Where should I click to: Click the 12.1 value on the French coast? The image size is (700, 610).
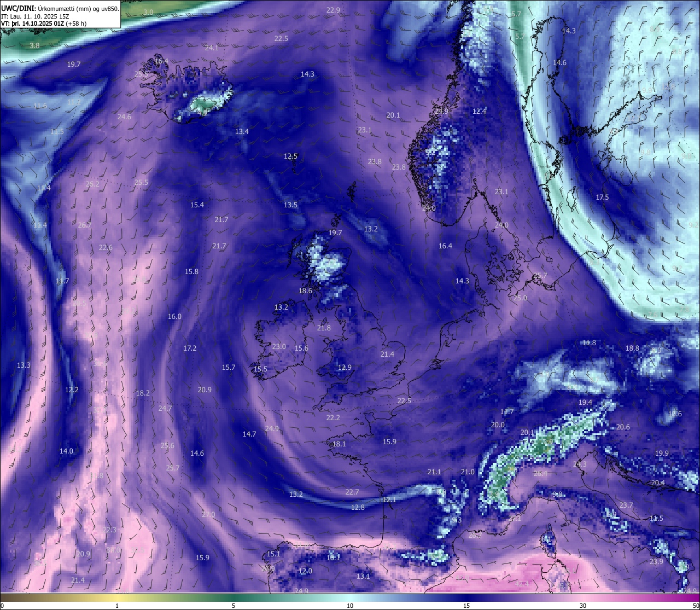click(389, 499)
